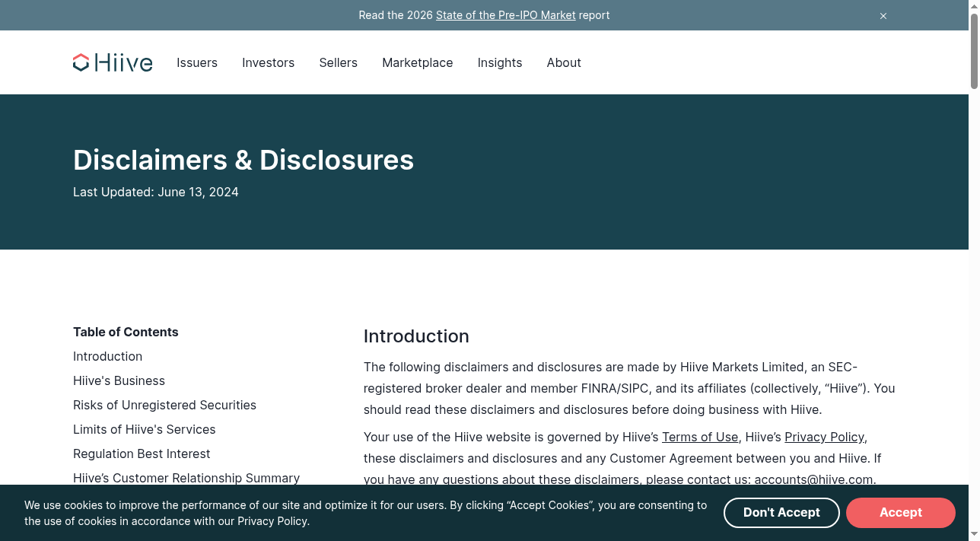Viewport: 980px width, 541px height.
Task: Open the About menu
Action: (x=564, y=62)
